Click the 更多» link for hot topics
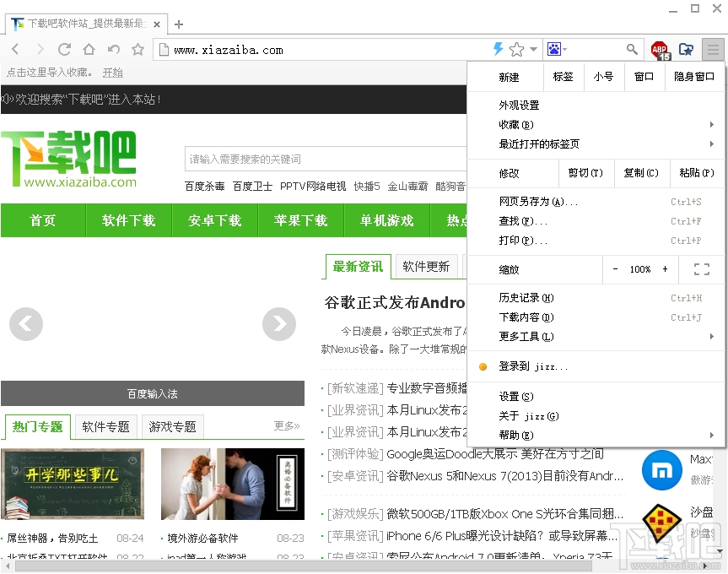Viewport: 728px width, 574px height. (x=285, y=426)
